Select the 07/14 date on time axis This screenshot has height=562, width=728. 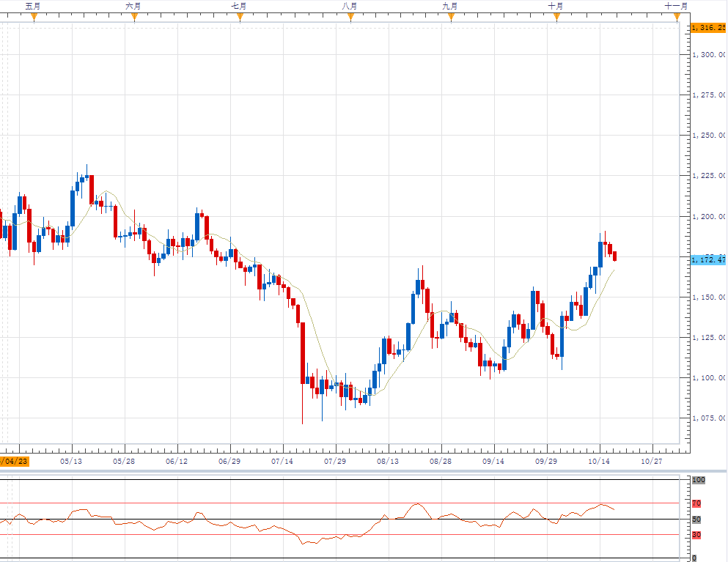[x=282, y=462]
